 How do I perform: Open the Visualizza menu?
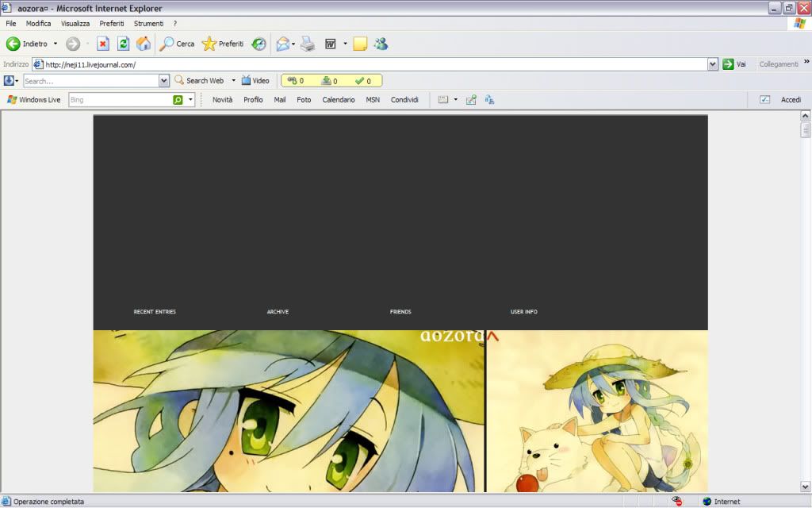coord(75,23)
